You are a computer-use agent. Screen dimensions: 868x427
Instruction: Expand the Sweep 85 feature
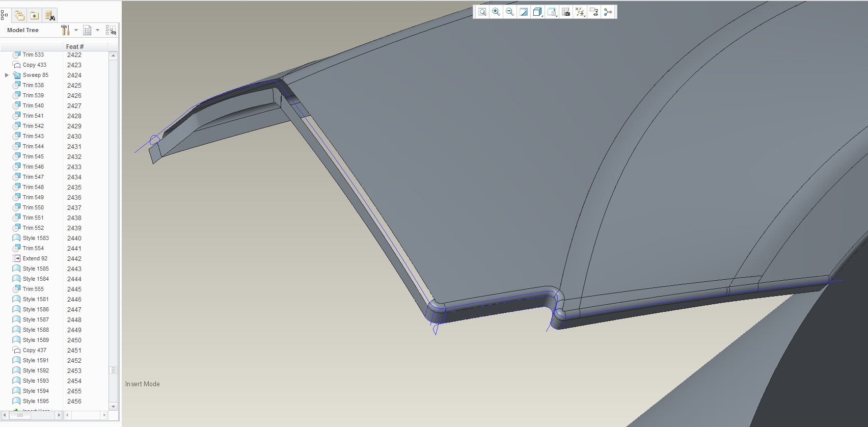[7, 75]
